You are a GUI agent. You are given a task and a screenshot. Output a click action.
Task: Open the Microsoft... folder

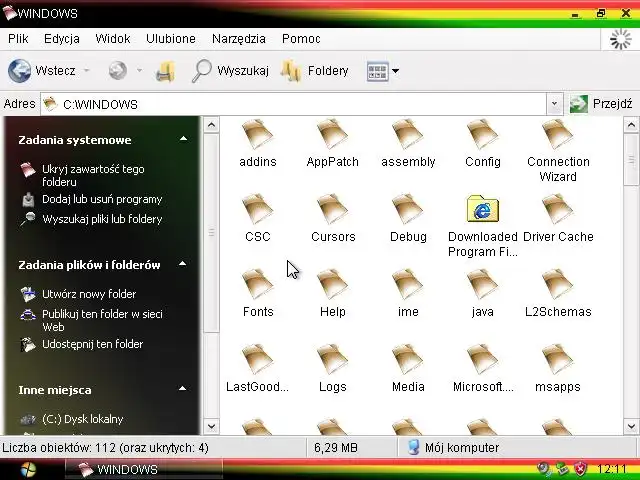[483, 369]
